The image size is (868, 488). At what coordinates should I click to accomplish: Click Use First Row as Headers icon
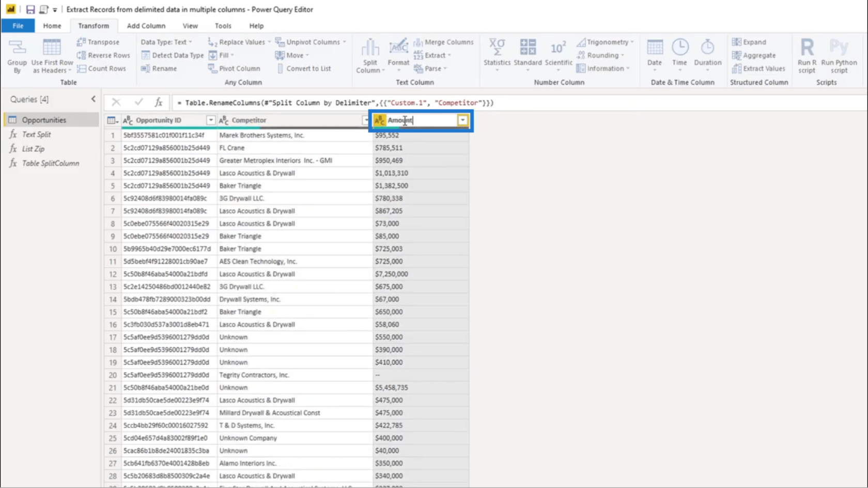(52, 56)
